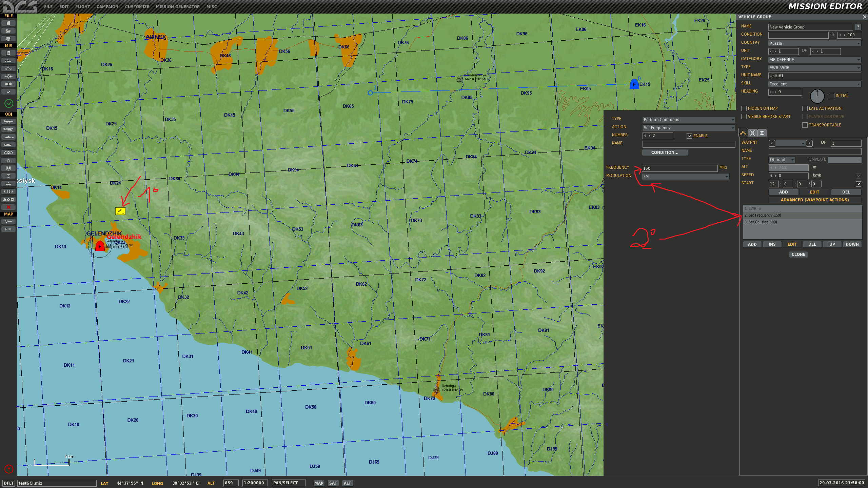Click the New Mission file icon

(8, 23)
